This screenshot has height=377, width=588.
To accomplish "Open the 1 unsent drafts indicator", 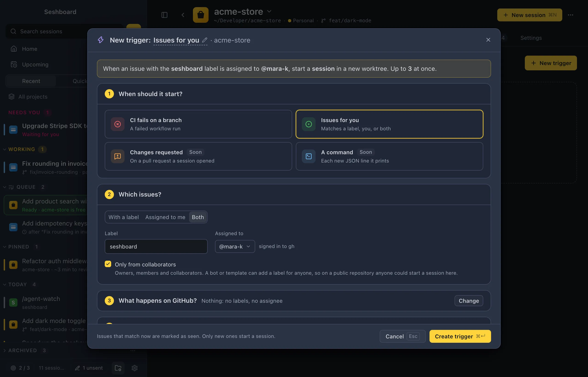I will point(89,368).
